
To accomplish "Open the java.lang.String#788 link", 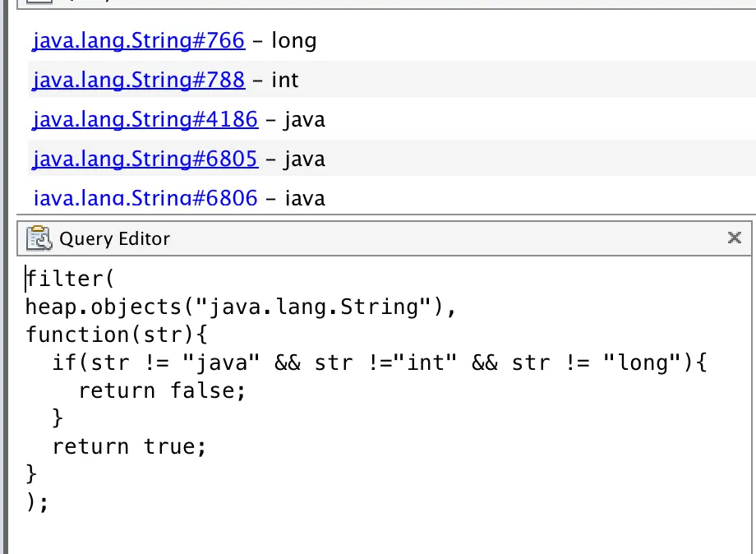I will pos(138,80).
